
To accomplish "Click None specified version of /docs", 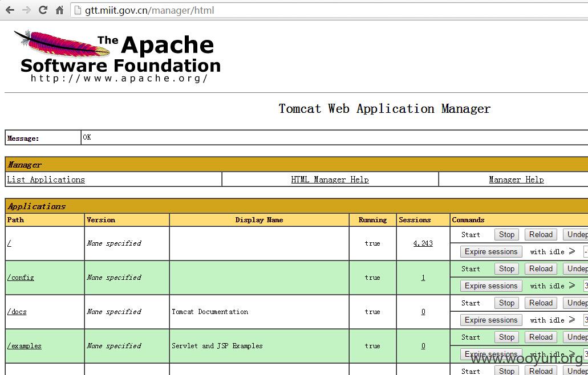I will tap(114, 312).
